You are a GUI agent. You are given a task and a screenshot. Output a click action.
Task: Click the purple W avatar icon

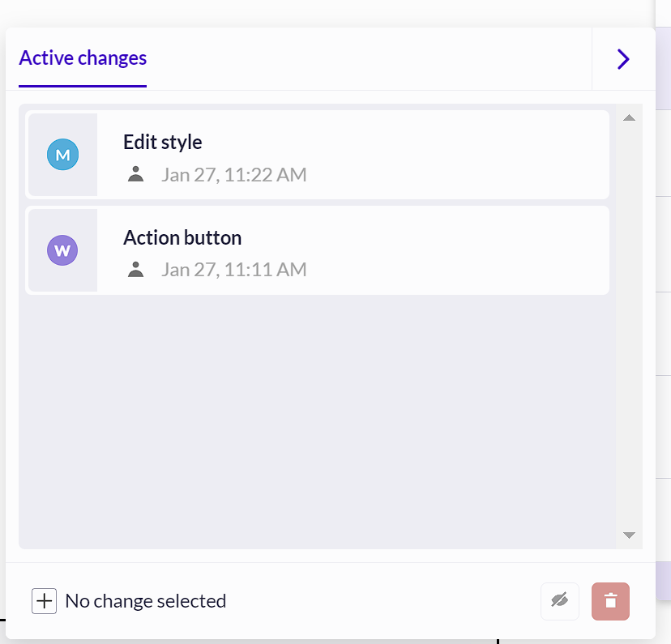(x=62, y=250)
